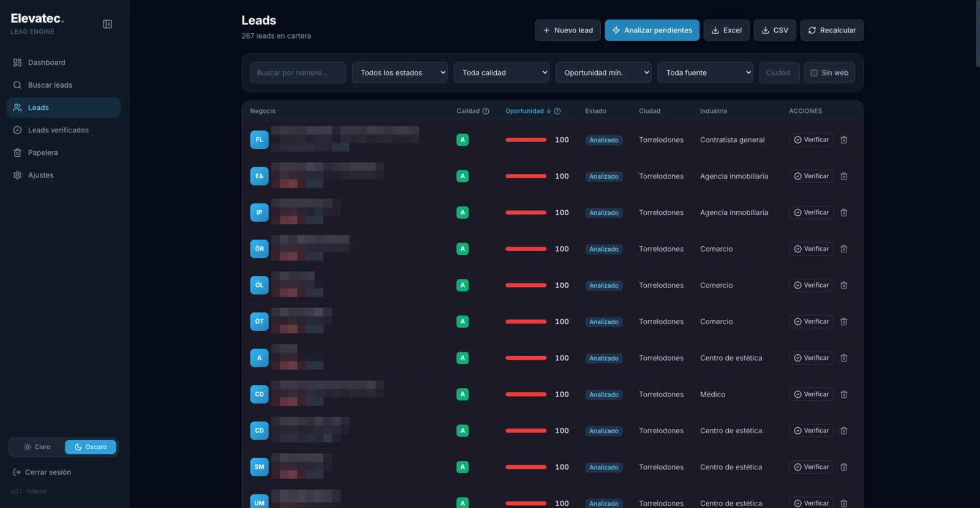
Task: Click the Buscar por nombre search field
Action: (x=298, y=72)
